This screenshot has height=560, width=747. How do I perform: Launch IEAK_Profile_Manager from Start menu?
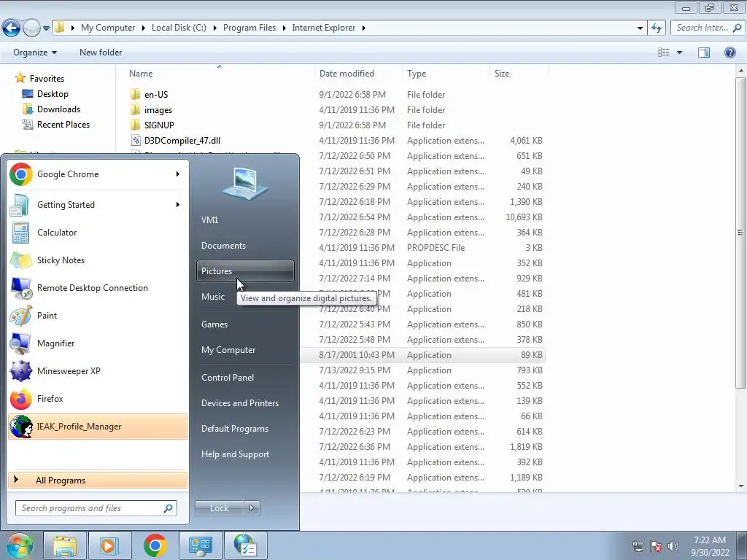click(x=98, y=426)
